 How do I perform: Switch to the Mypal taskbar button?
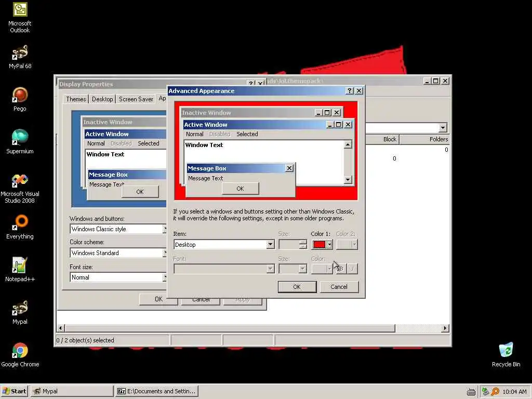(72, 391)
